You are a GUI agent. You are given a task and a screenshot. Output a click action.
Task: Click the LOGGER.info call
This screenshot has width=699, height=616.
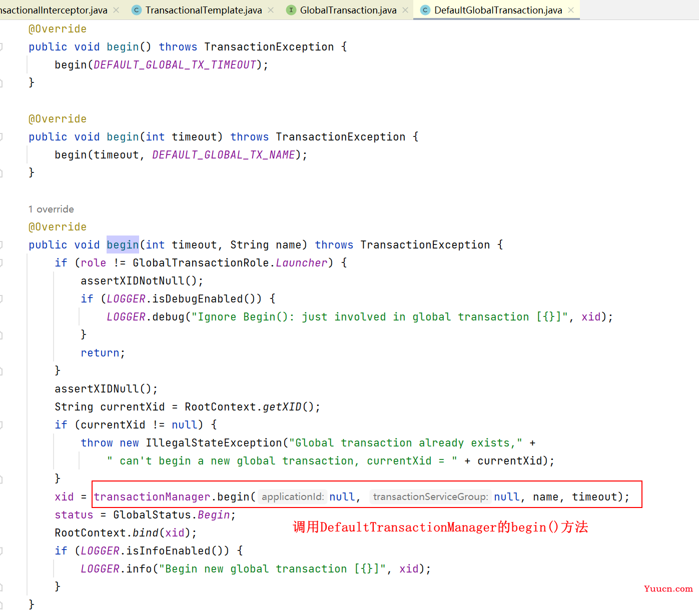[x=116, y=569]
